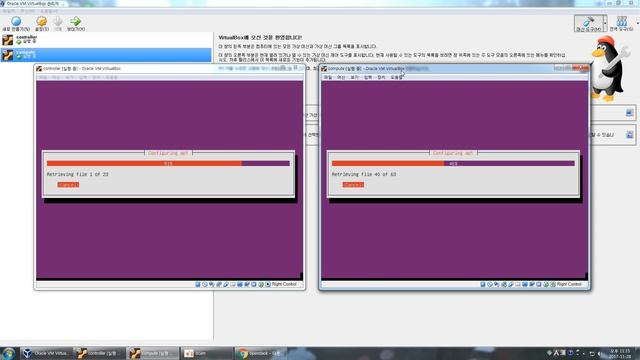Click hard disk status icon in controller window
Image resolution: width=640 pixels, height=360 pixels.
click(x=198, y=284)
